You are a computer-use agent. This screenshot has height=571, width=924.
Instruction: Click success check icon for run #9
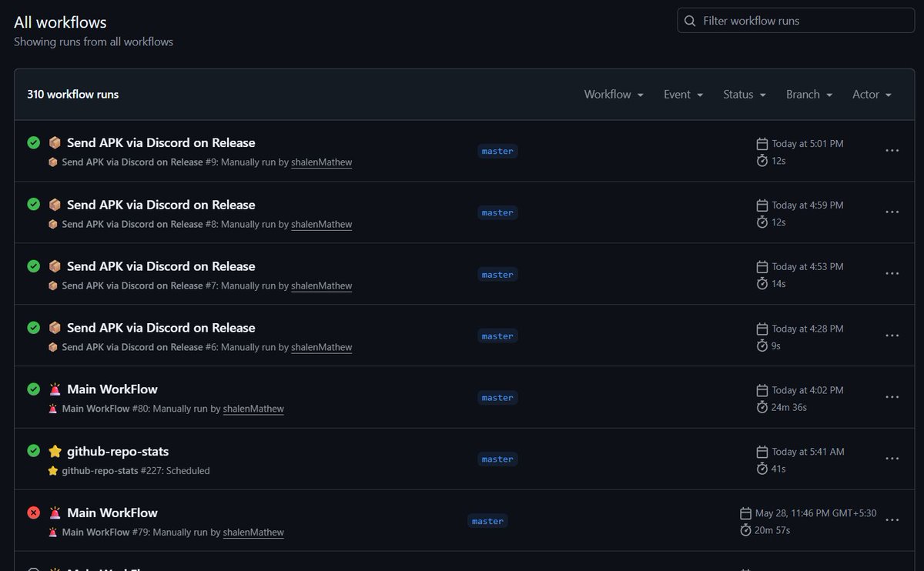[x=33, y=142]
